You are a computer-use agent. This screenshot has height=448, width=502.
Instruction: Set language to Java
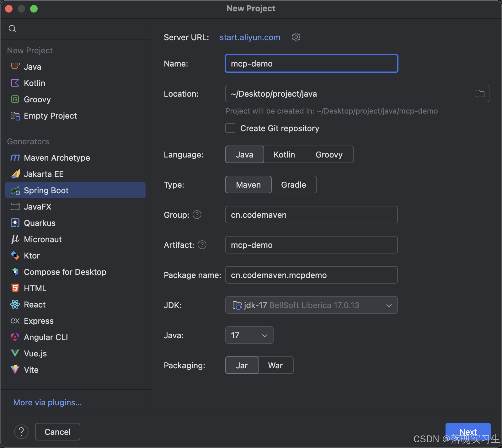pos(245,154)
